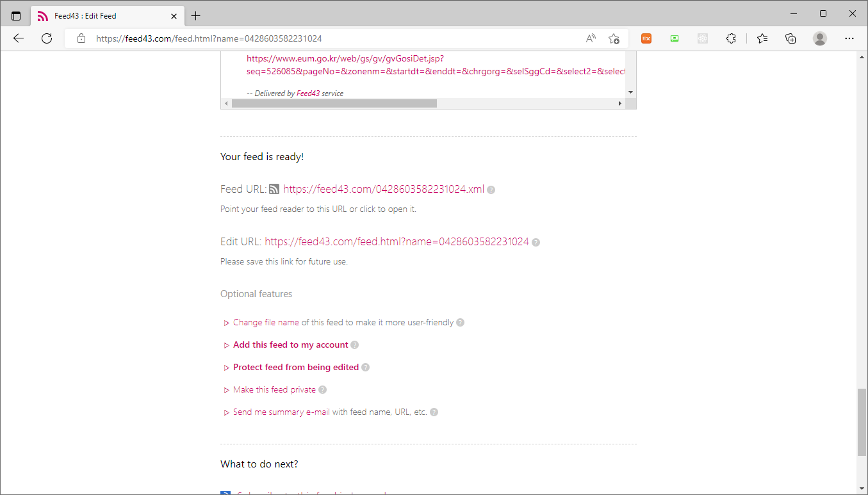Click Protect feed from being edited

[x=296, y=367]
